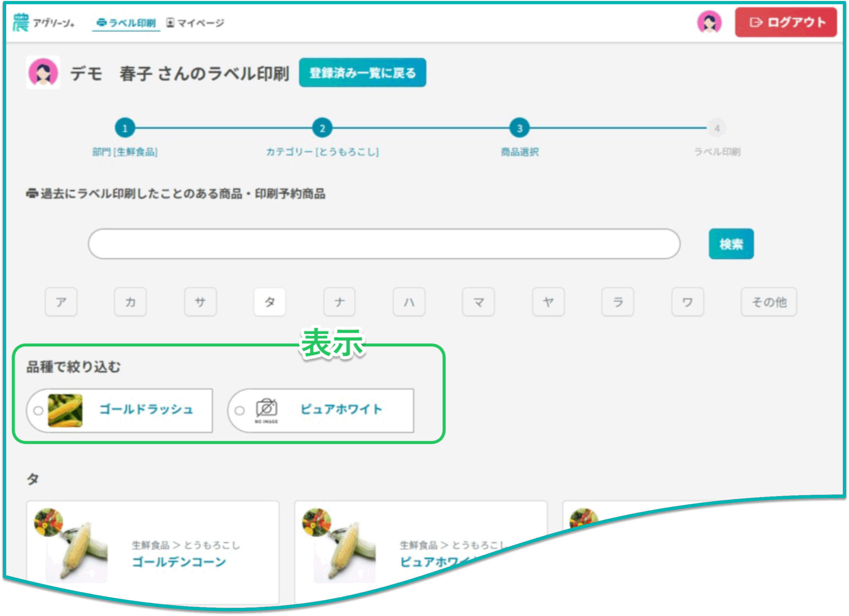Click the アグリーン+ logo icon

pyautogui.click(x=21, y=23)
